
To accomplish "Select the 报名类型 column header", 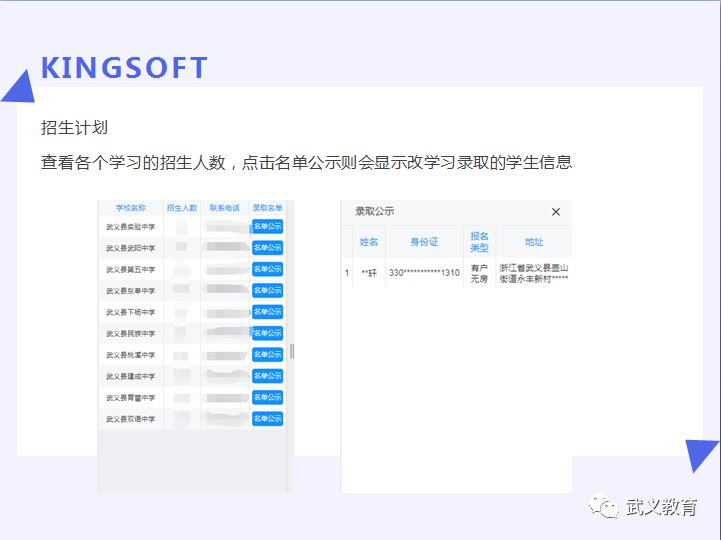I will (479, 242).
